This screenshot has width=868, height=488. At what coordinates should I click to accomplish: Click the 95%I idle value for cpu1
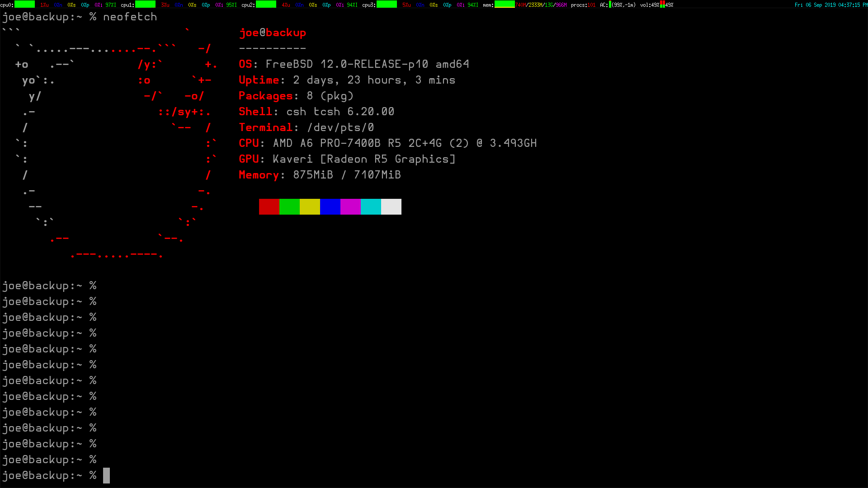tap(231, 5)
